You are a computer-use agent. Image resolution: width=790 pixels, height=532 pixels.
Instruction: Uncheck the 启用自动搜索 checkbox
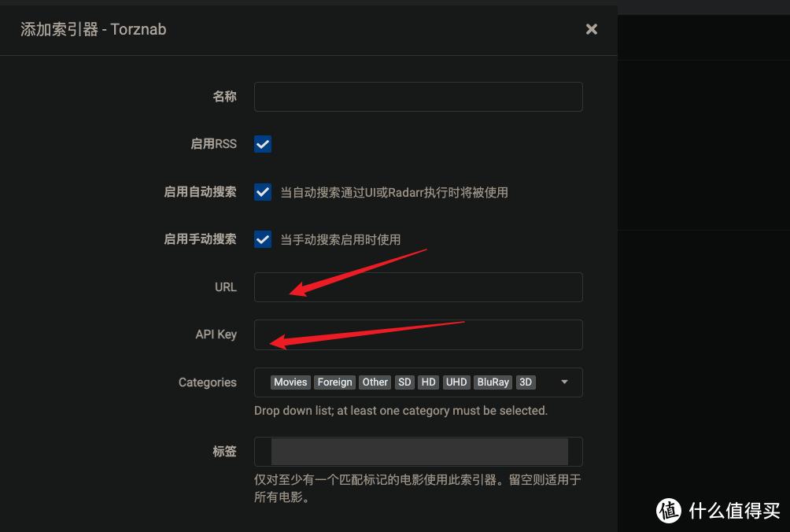(262, 192)
